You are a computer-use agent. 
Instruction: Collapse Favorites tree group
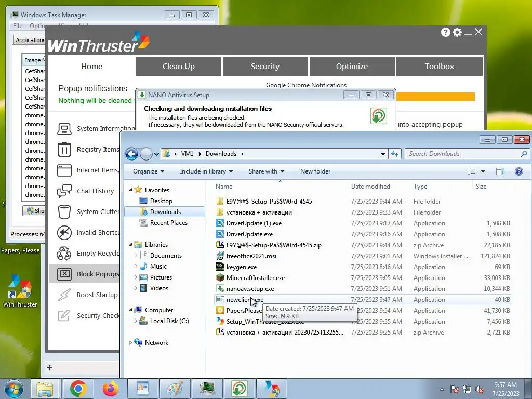[x=130, y=190]
